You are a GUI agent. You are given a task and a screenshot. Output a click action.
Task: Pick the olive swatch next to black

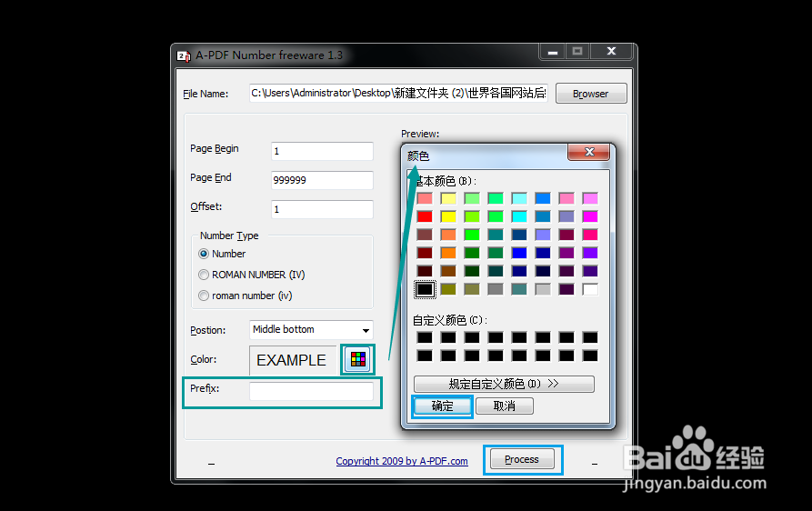(x=448, y=289)
